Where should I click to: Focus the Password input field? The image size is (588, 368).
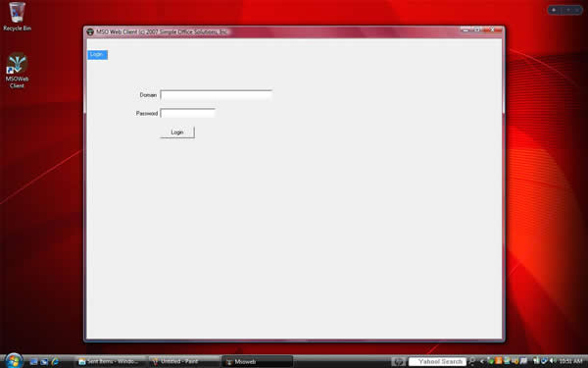[x=188, y=113]
